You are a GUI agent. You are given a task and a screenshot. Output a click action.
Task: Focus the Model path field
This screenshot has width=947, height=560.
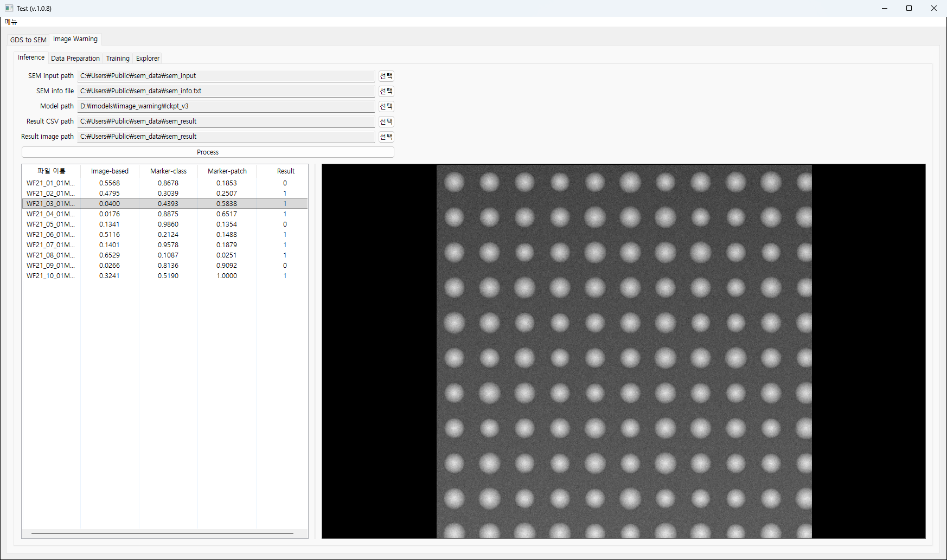[x=226, y=106]
